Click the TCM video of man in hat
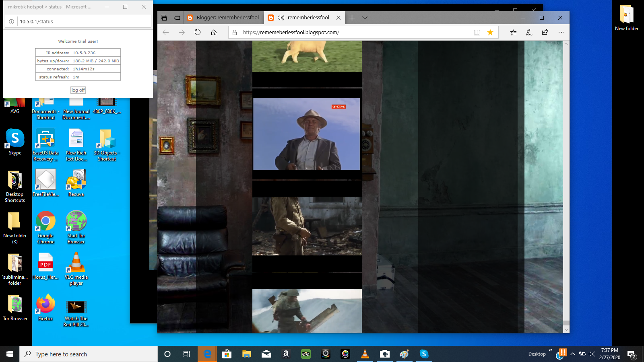This screenshot has height=362, width=644. 306,134
